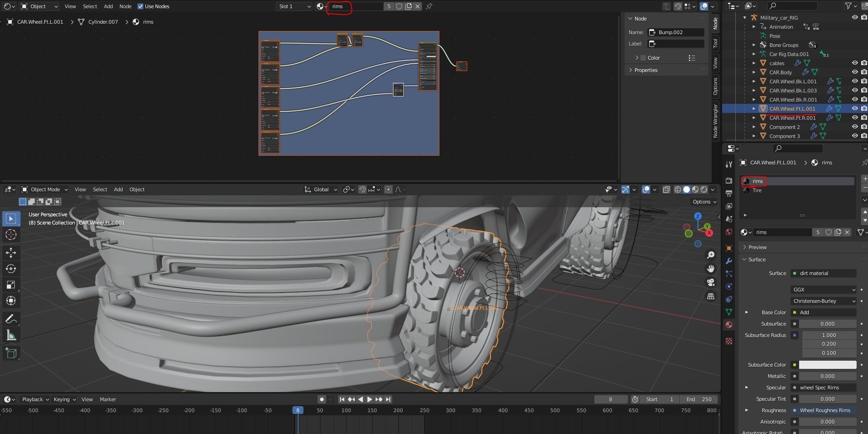This screenshot has height=434, width=868.
Task: Click the viewport zoom gizmo icon
Action: pyautogui.click(x=711, y=255)
